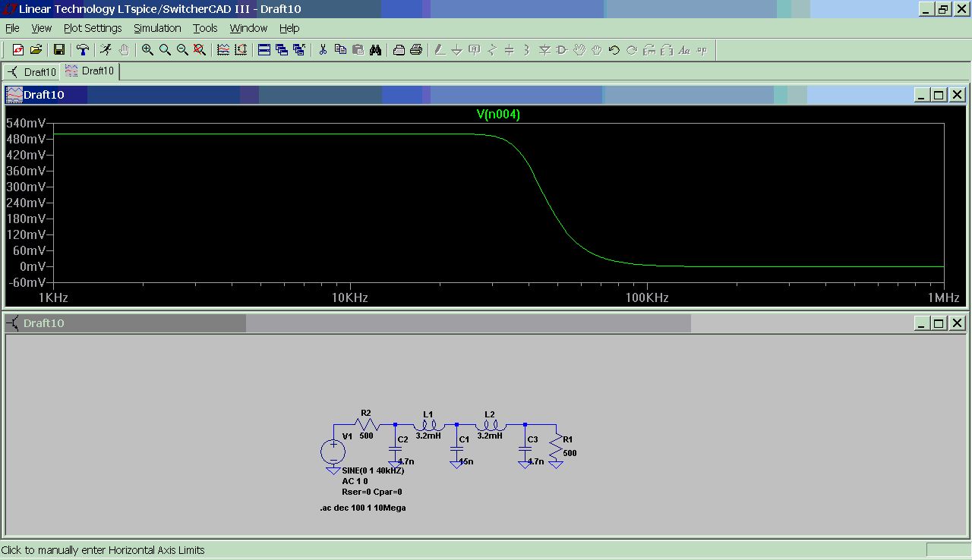Click the Print icon

point(416,50)
